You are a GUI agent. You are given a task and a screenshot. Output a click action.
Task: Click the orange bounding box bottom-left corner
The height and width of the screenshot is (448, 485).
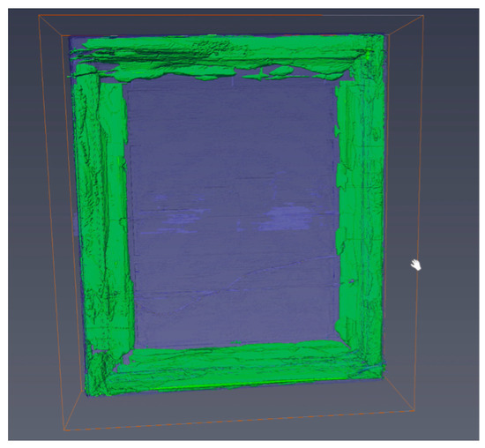coord(64,430)
